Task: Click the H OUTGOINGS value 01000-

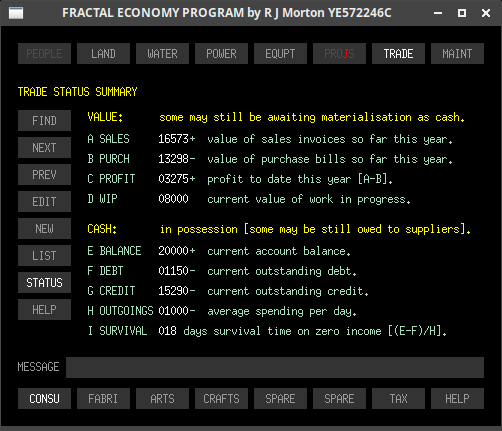Action: [x=177, y=311]
